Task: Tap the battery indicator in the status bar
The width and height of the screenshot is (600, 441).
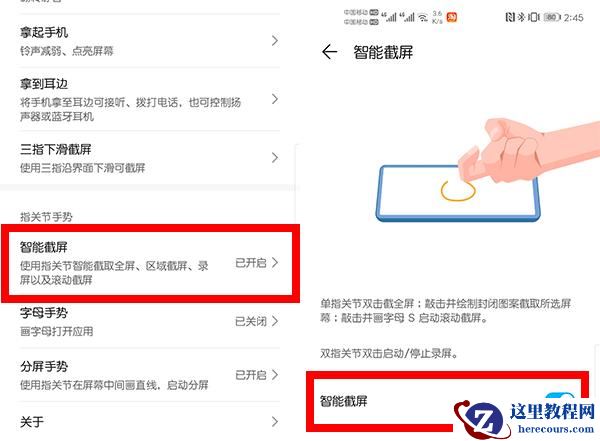Action: 551,17
